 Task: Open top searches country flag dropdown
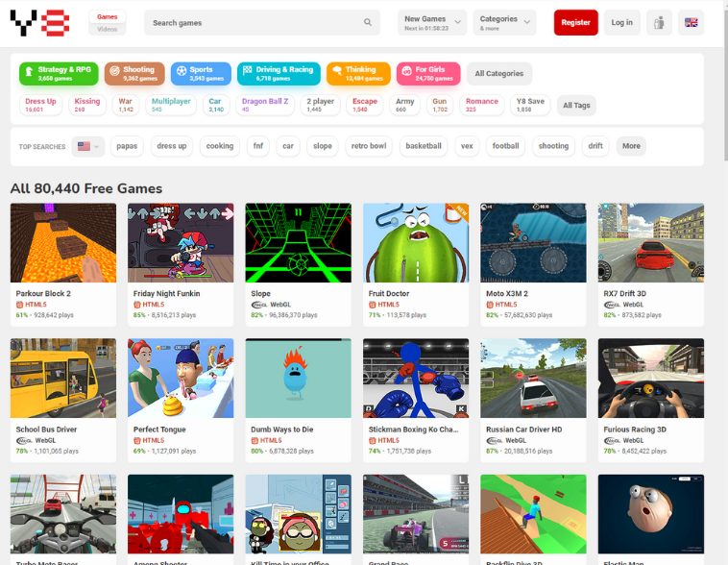click(88, 146)
